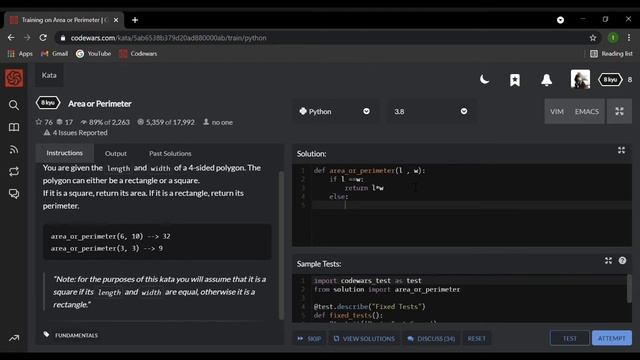The width and height of the screenshot is (640, 360).
Task: Click the Area or Perimeter kata title
Action: click(100, 104)
